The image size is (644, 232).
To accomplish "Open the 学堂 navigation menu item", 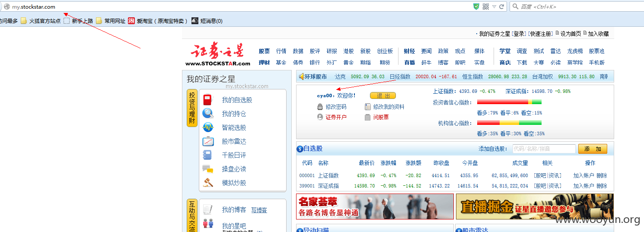I will pyautogui.click(x=505, y=51).
